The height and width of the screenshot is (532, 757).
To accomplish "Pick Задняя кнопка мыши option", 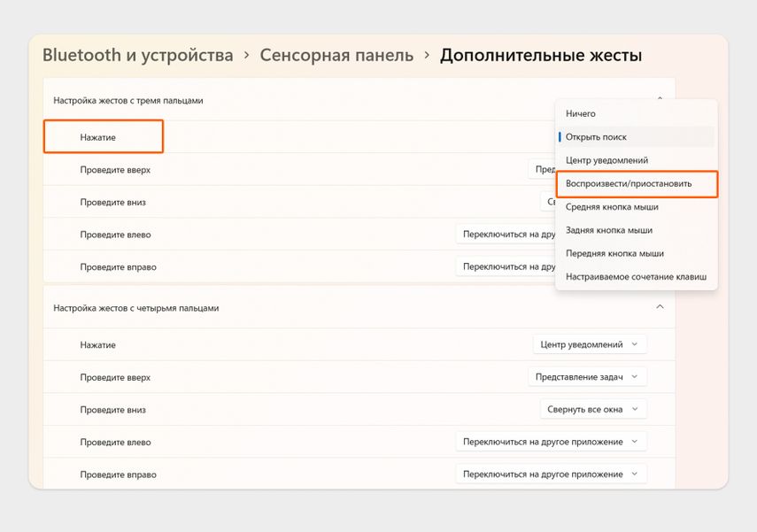I will pyautogui.click(x=637, y=230).
